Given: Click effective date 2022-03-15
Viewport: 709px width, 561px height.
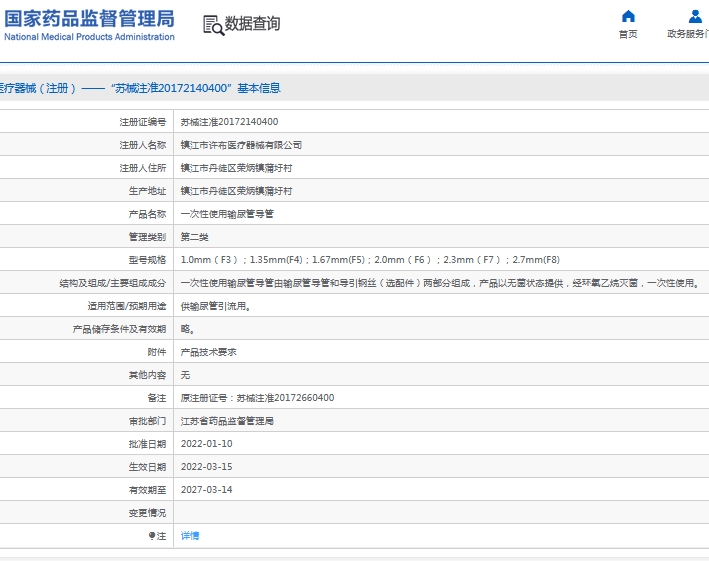Looking at the screenshot, I should click(x=207, y=467).
